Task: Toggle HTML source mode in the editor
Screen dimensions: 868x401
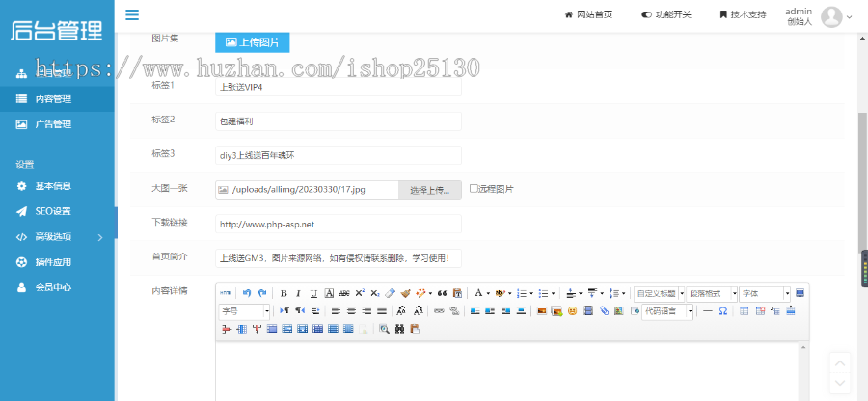Action: click(x=226, y=293)
